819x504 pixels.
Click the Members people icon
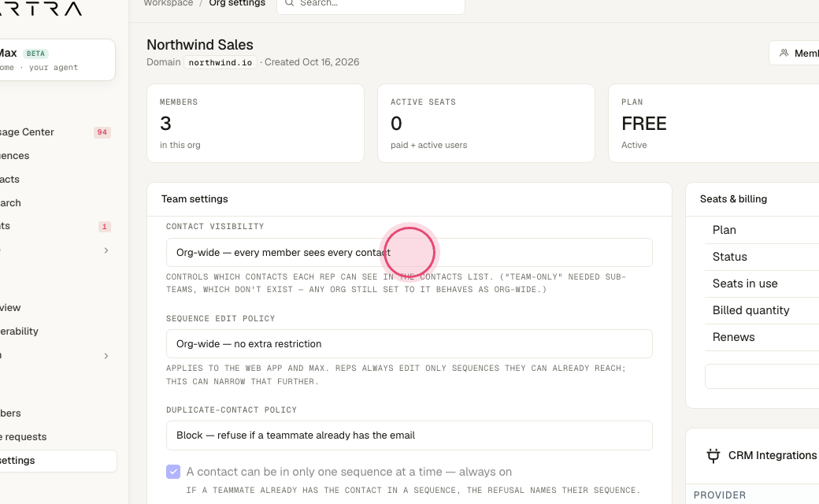[x=784, y=53]
